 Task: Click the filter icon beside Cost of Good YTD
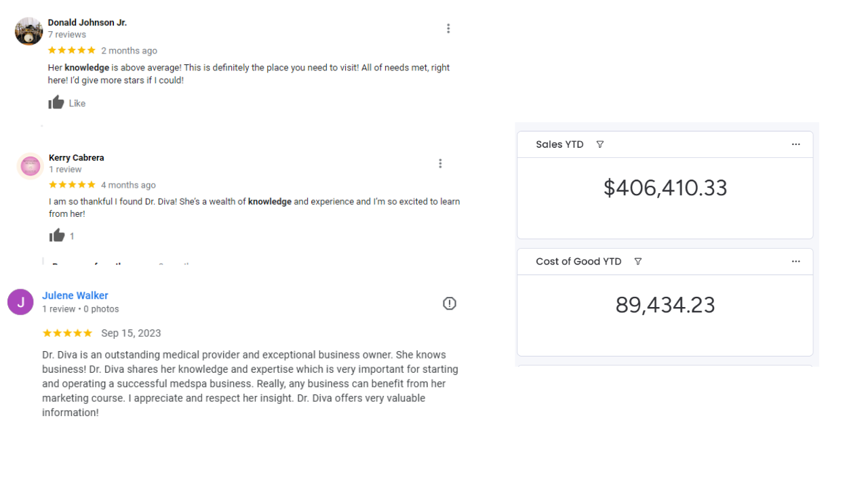click(637, 262)
